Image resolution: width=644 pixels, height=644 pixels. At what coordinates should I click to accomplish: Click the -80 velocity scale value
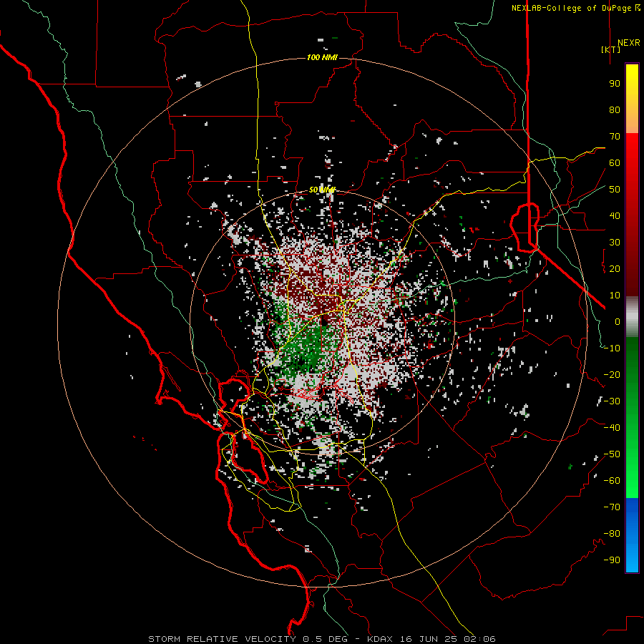tap(612, 534)
